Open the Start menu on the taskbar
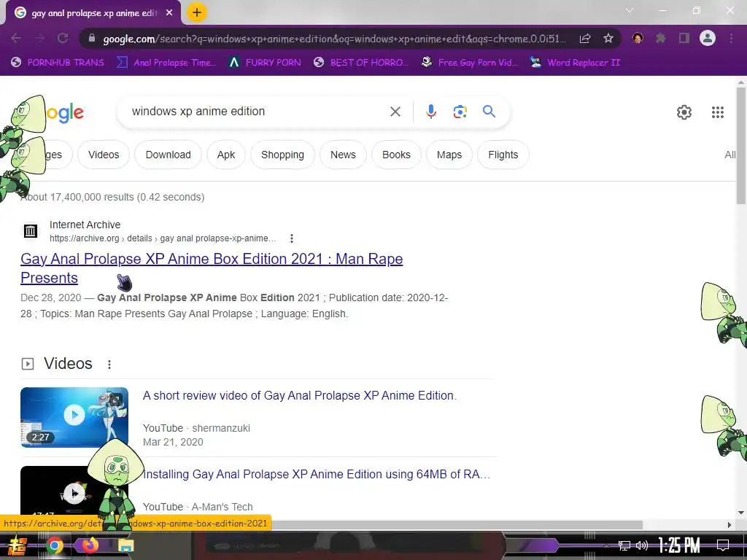 pyautogui.click(x=18, y=545)
